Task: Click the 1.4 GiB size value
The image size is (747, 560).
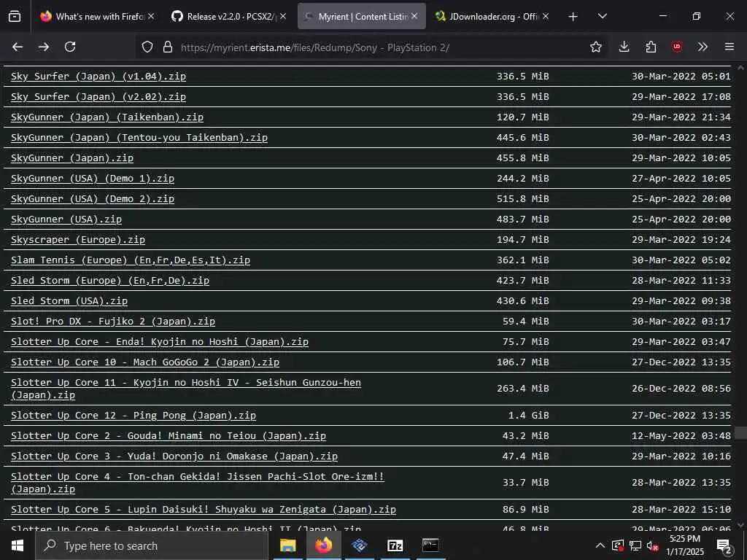Action: tap(528, 416)
